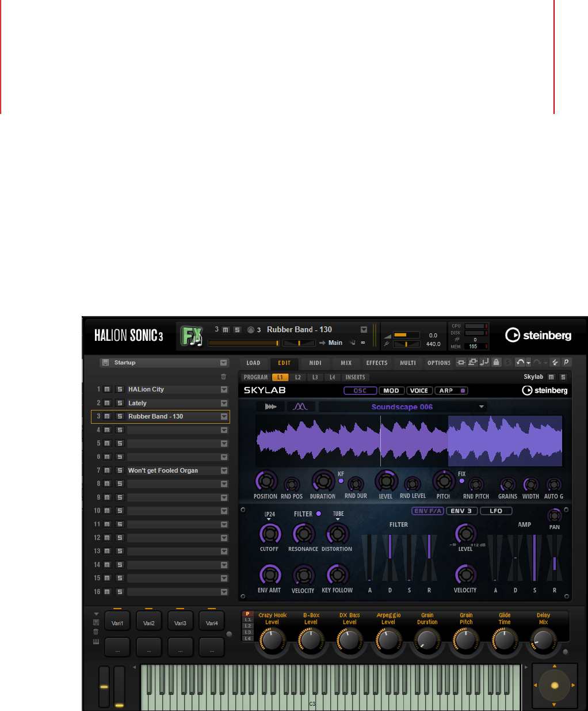The image size is (588, 711).
Task: Click inside the Soundscape waveform display
Action: [x=409, y=440]
